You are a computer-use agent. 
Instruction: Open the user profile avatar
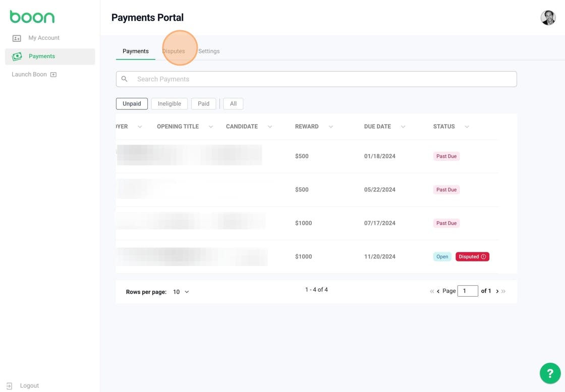tap(548, 18)
